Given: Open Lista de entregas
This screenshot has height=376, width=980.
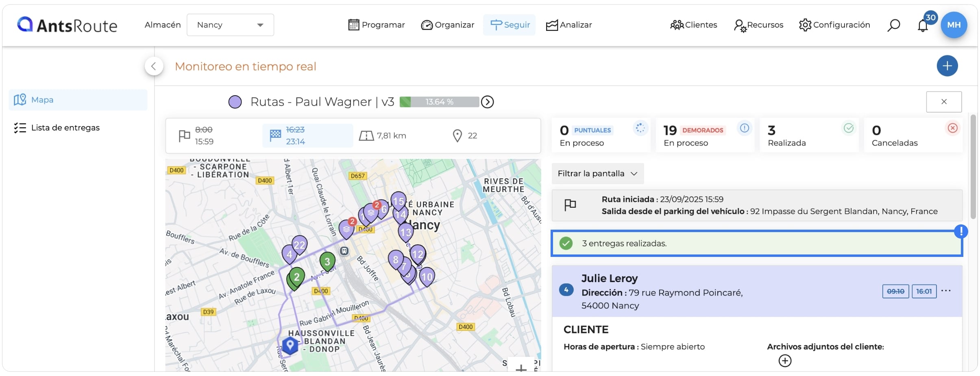Looking at the screenshot, I should pos(57,128).
